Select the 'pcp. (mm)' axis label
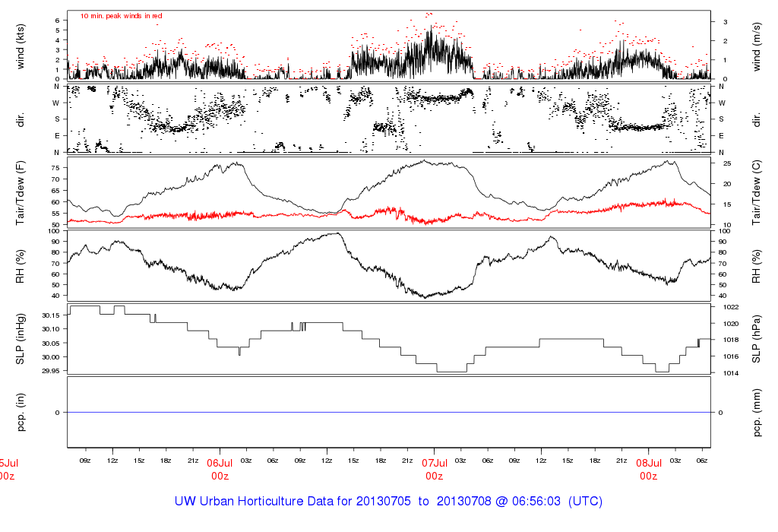Viewport: 778px width, 532px height. tap(757, 413)
